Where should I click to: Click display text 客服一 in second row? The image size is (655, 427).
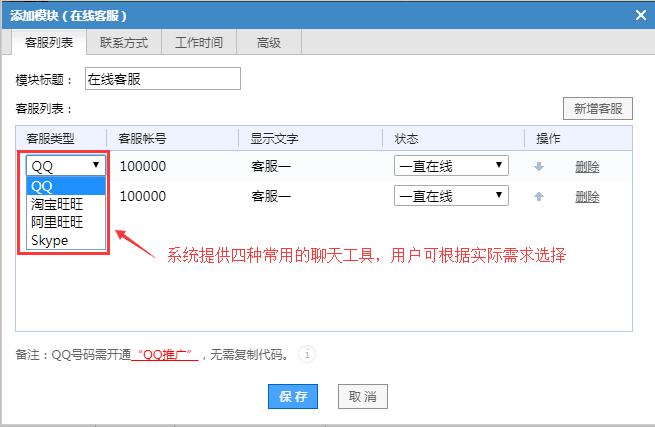[x=271, y=196]
